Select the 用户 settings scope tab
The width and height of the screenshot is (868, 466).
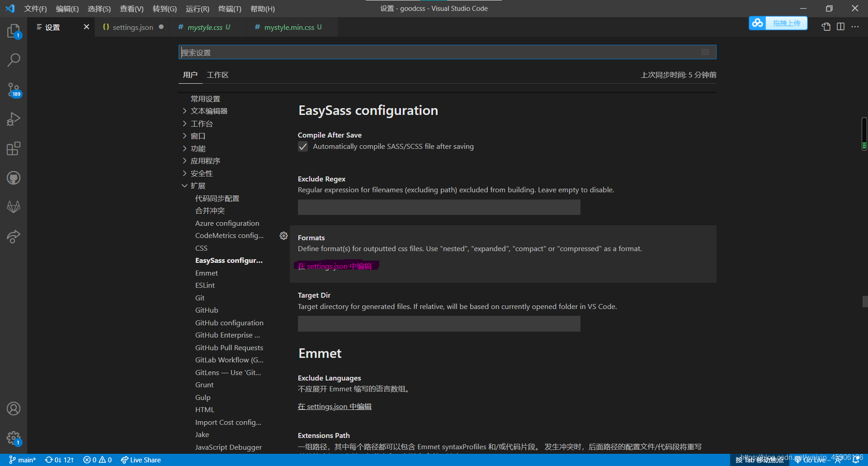pos(190,75)
